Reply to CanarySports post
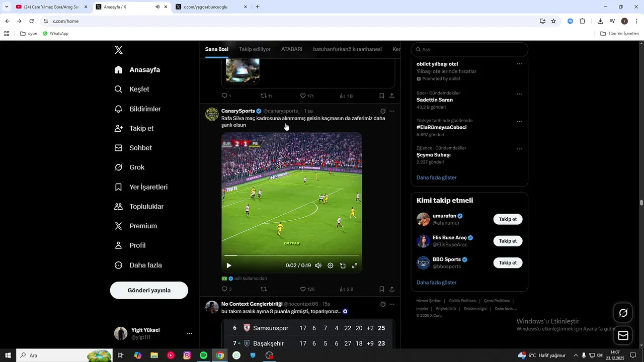The height and width of the screenshot is (362, 644). point(226,289)
